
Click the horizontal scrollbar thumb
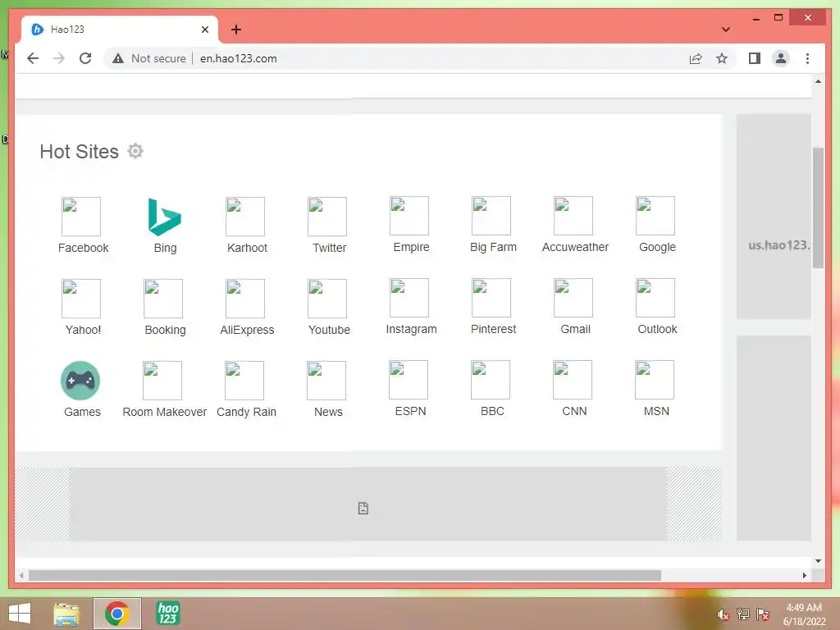345,575
